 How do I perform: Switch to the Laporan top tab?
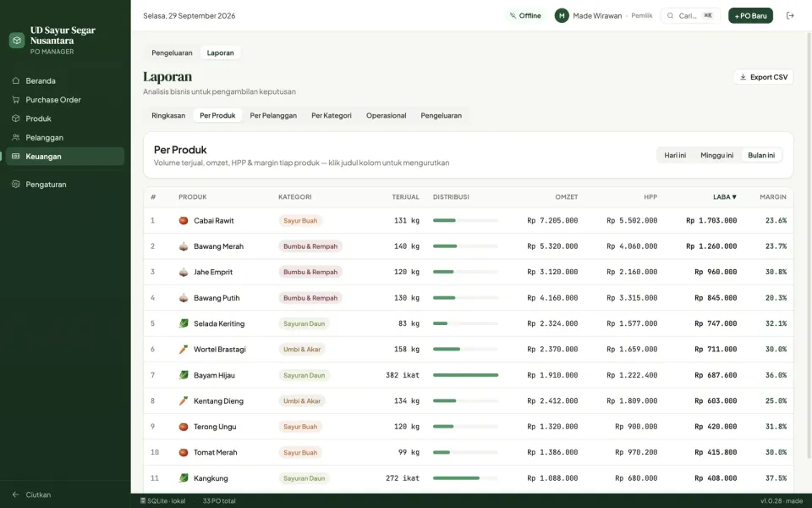pyautogui.click(x=220, y=52)
